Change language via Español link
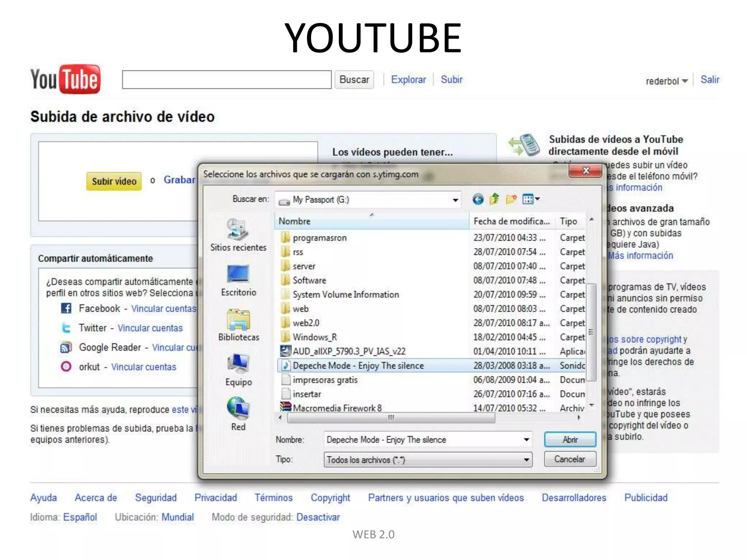 [80, 517]
